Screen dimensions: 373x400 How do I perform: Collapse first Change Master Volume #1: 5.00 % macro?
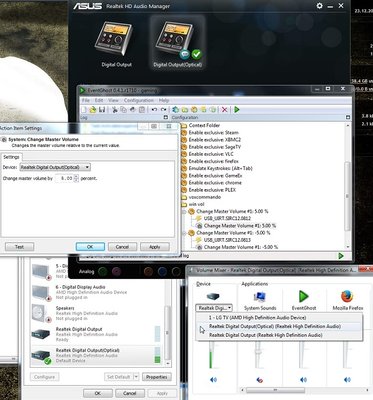click(x=184, y=212)
